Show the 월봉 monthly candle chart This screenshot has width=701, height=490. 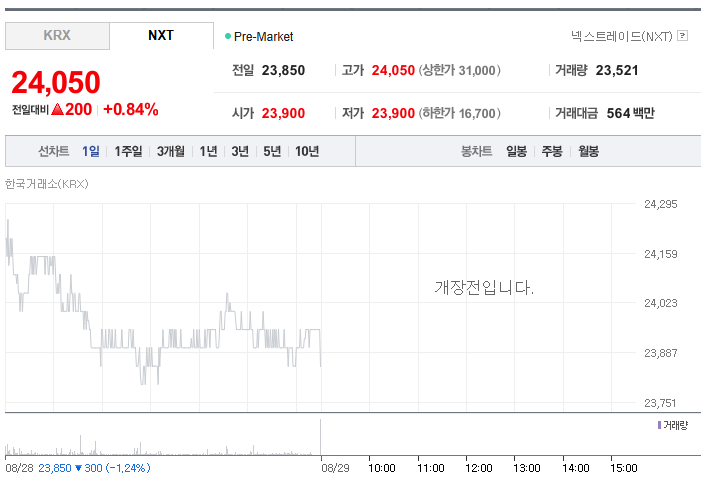click(588, 152)
